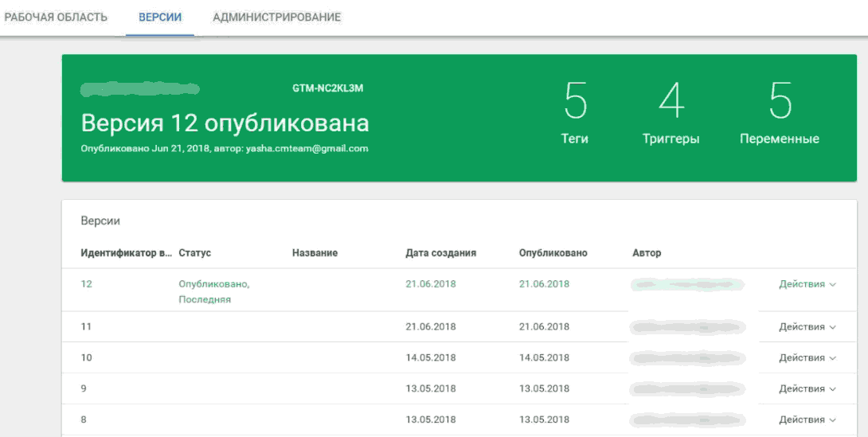Sort by Идентификатор column header
868x437 pixels.
click(x=126, y=253)
